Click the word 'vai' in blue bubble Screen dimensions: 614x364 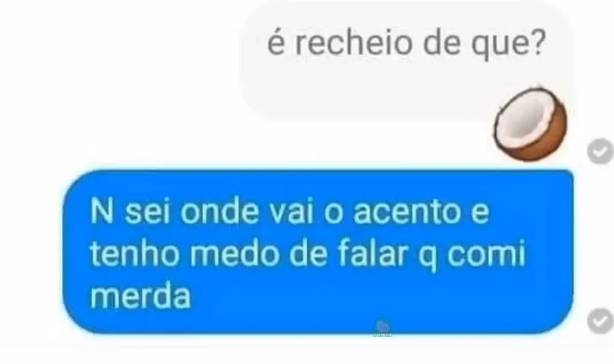(x=293, y=211)
